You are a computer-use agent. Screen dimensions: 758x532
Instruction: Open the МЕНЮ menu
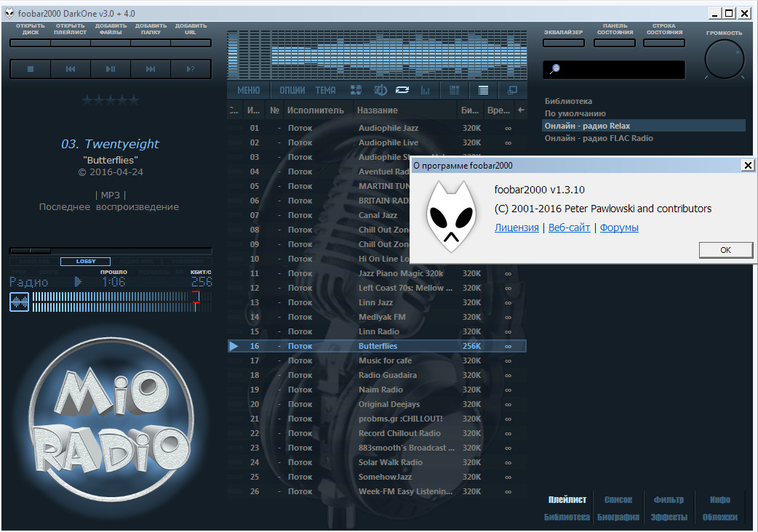point(249,90)
